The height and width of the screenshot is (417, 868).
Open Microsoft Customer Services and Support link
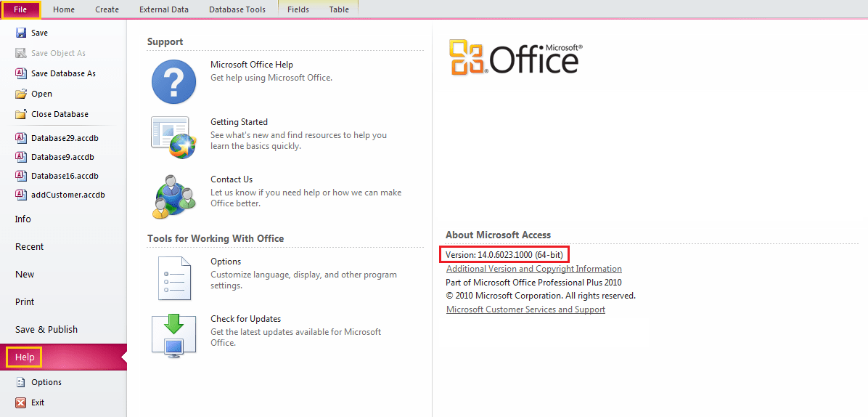click(525, 309)
